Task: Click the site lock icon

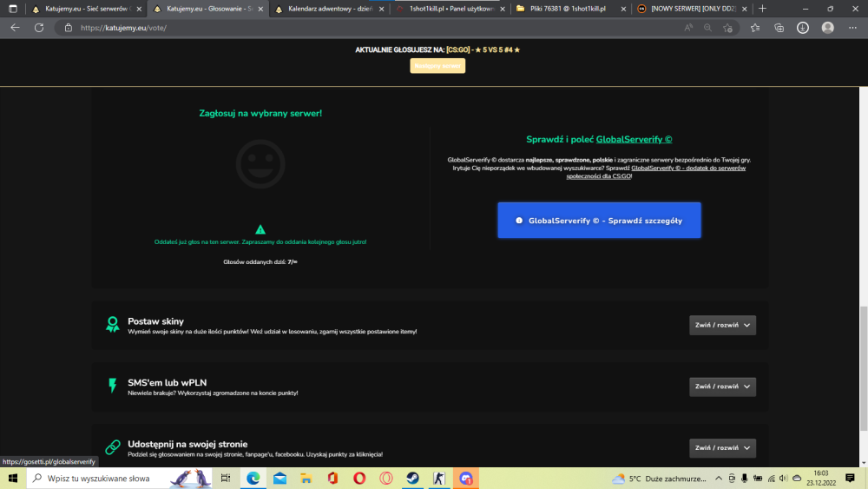Action: (68, 28)
